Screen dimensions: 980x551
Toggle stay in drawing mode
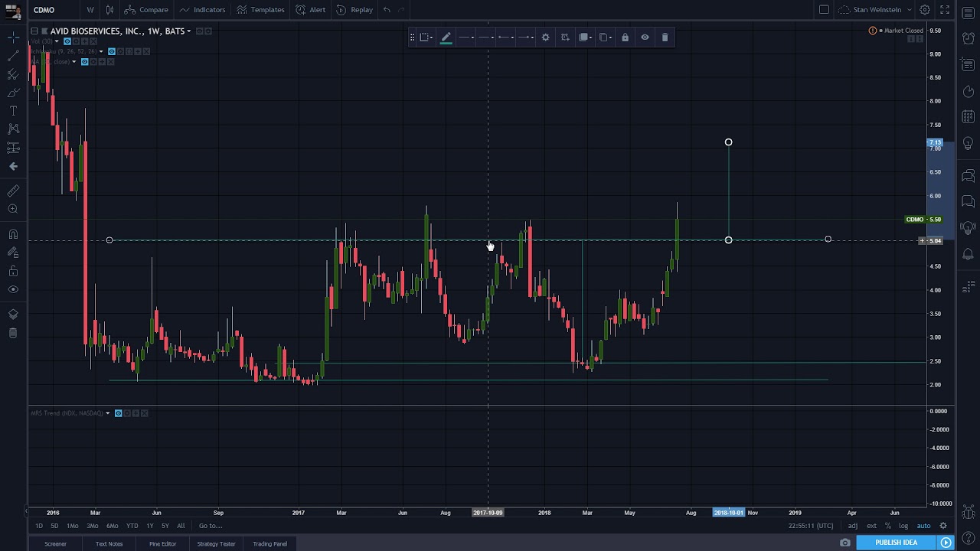point(13,253)
